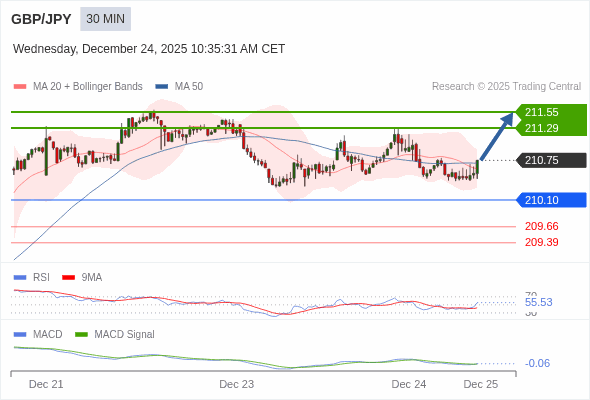Image resolution: width=590 pixels, height=400 pixels.
Task: Click the Dec 21 axis date label
Action: click(46, 384)
